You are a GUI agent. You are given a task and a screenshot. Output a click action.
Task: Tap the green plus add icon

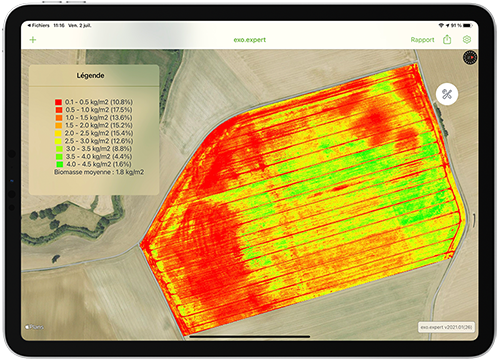pyautogui.click(x=33, y=40)
